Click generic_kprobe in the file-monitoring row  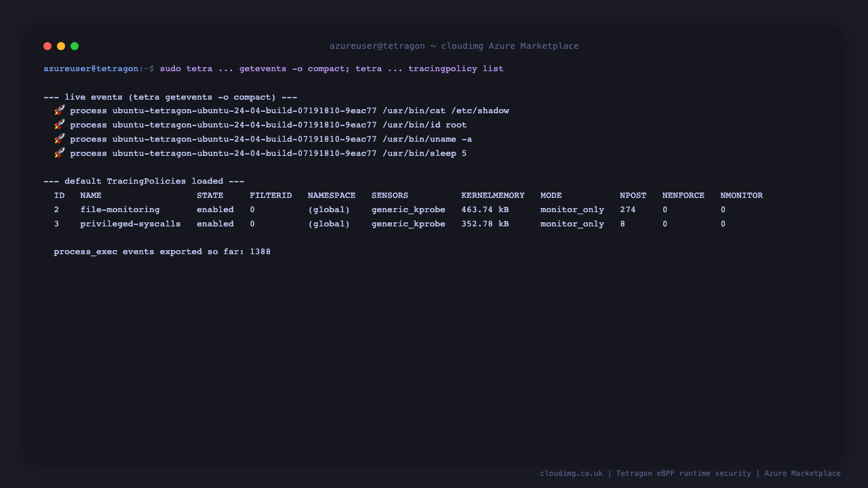408,209
